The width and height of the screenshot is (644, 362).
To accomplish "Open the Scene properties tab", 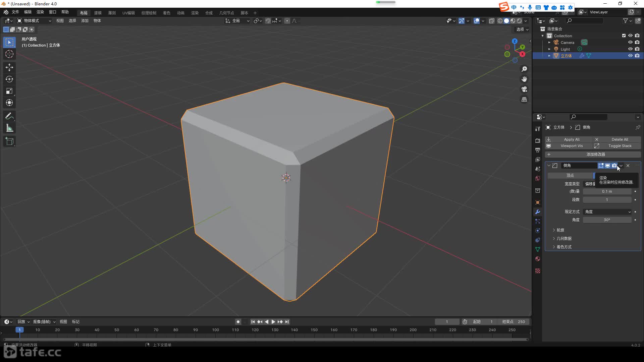I will pos(538,169).
